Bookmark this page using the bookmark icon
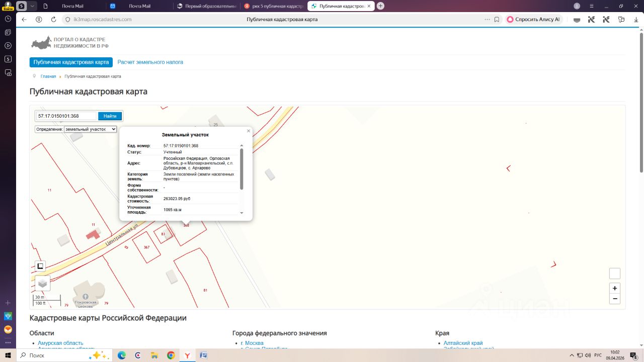Viewport: 644px width, 362px height. [497, 20]
